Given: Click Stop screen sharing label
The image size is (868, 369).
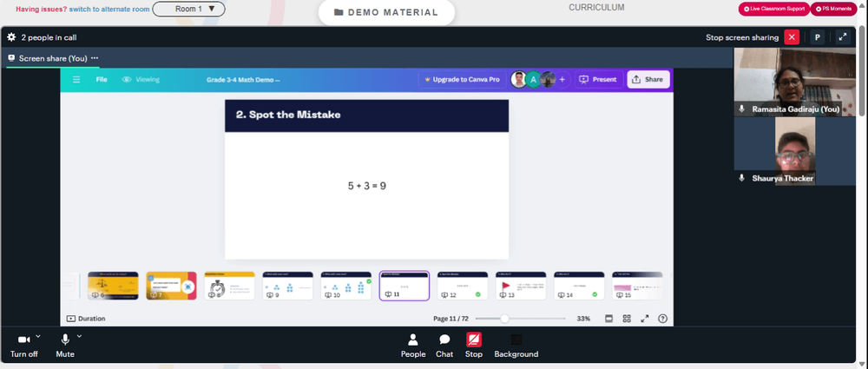Looking at the screenshot, I should (x=742, y=37).
